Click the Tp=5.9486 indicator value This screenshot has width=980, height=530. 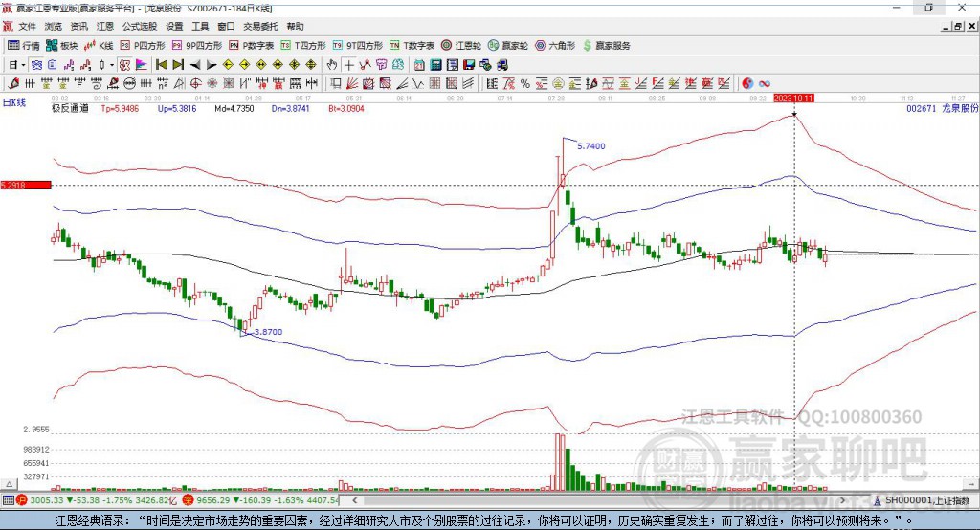(x=120, y=109)
